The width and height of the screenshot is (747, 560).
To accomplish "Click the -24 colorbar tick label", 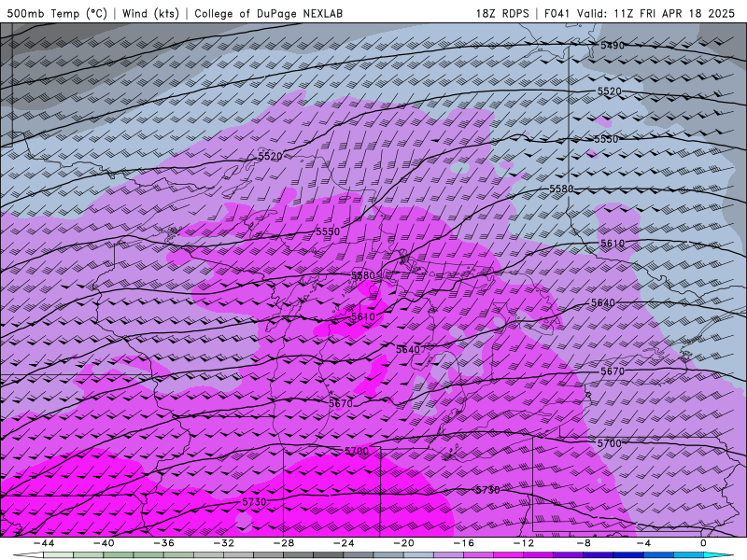I will click(344, 543).
